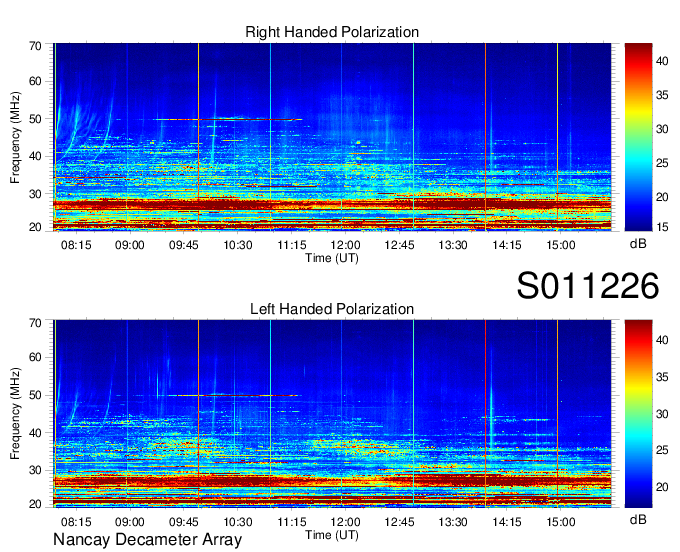Click the 30 MHz tick of left-handed plot
The image size is (680, 552).
tap(35, 470)
